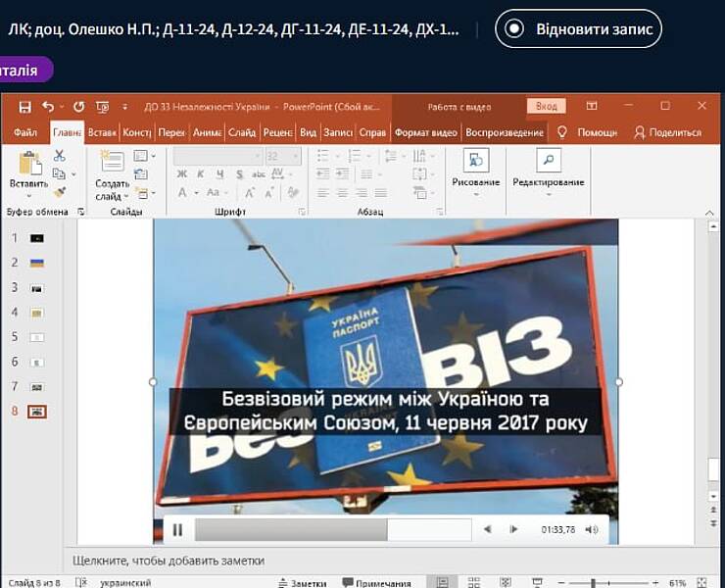The width and height of the screenshot is (725, 588).
Task: Click the Copy icon
Action: tap(59, 173)
